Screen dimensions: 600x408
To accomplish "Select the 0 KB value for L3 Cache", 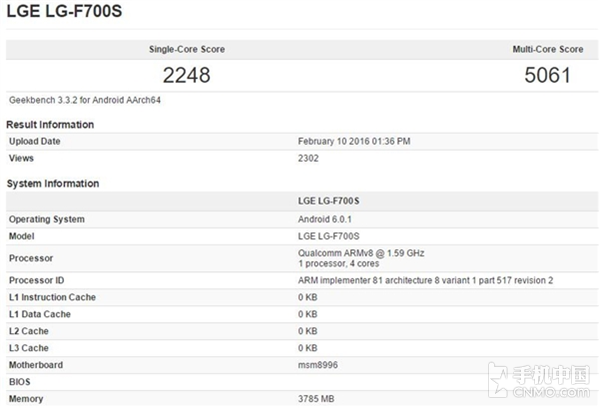I will [x=308, y=348].
